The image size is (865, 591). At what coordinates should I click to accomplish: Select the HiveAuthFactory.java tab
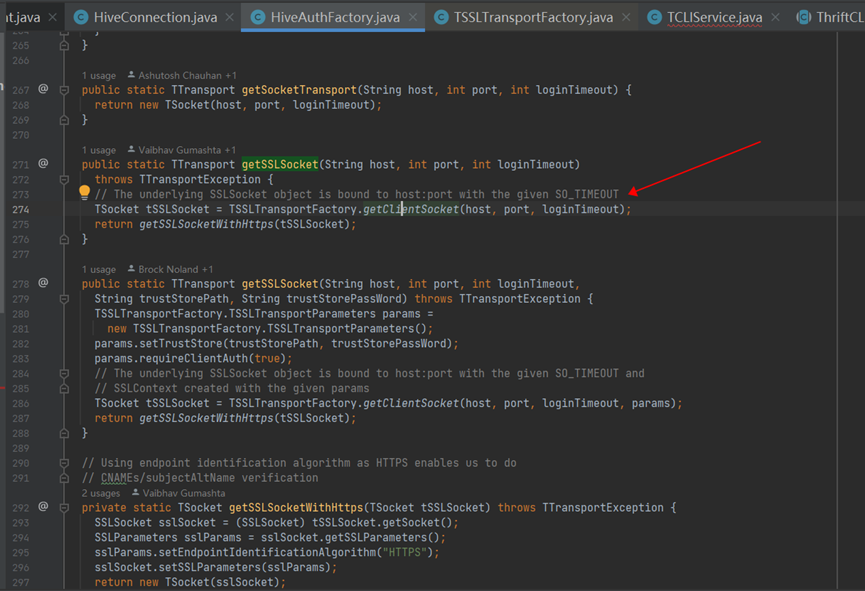[x=335, y=18]
